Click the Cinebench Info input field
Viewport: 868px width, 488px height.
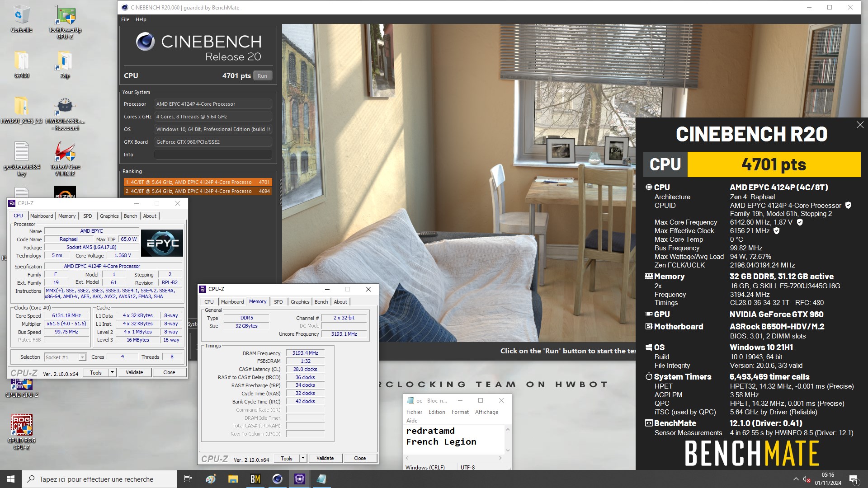pos(213,155)
